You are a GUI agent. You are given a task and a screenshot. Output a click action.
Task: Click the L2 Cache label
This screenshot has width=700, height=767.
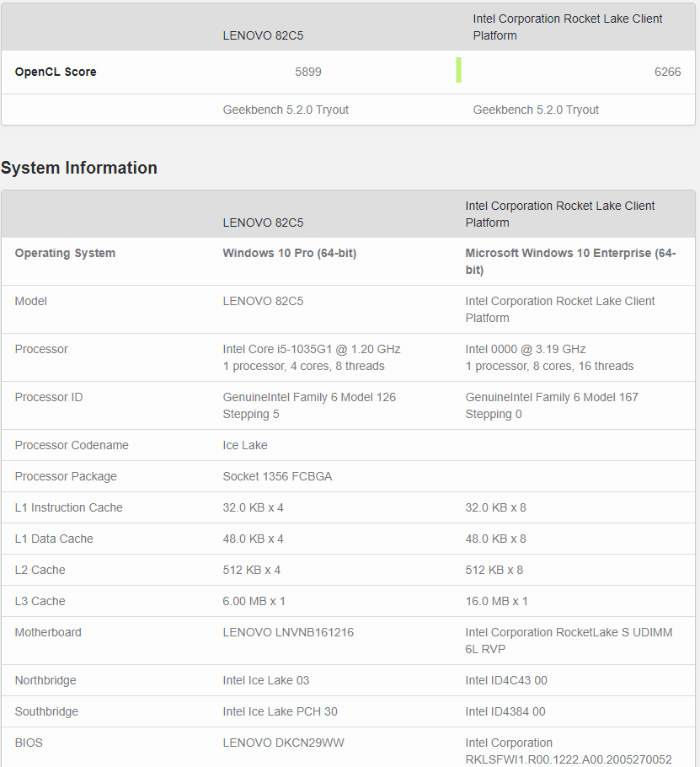40,571
